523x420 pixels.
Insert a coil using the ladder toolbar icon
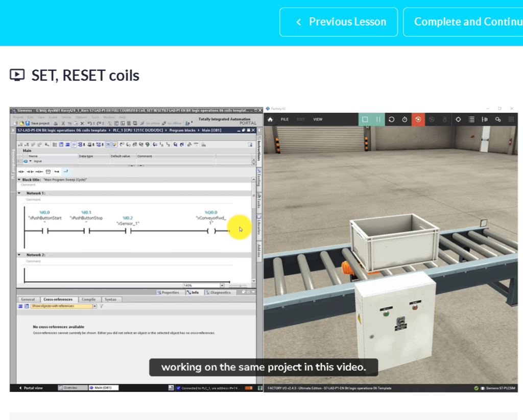(x=39, y=170)
